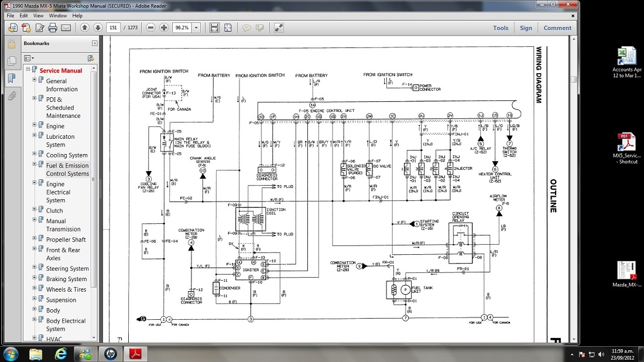Image resolution: width=644 pixels, height=362 pixels.
Task: Expand the Body bookmark node
Action: click(35, 309)
